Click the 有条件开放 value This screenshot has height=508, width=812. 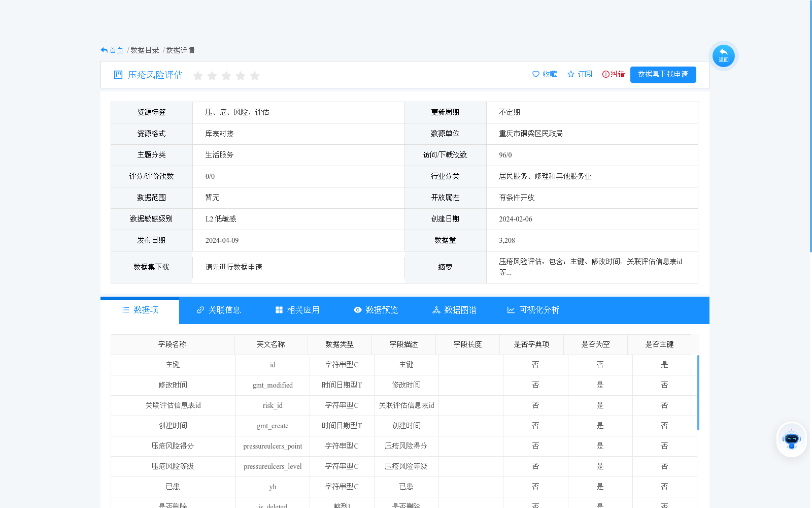[x=517, y=198]
